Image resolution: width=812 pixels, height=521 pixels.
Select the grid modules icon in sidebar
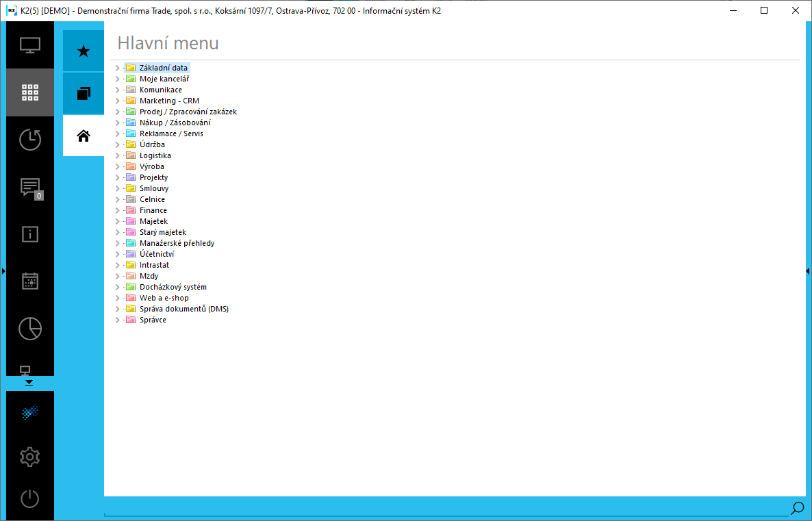(30, 92)
